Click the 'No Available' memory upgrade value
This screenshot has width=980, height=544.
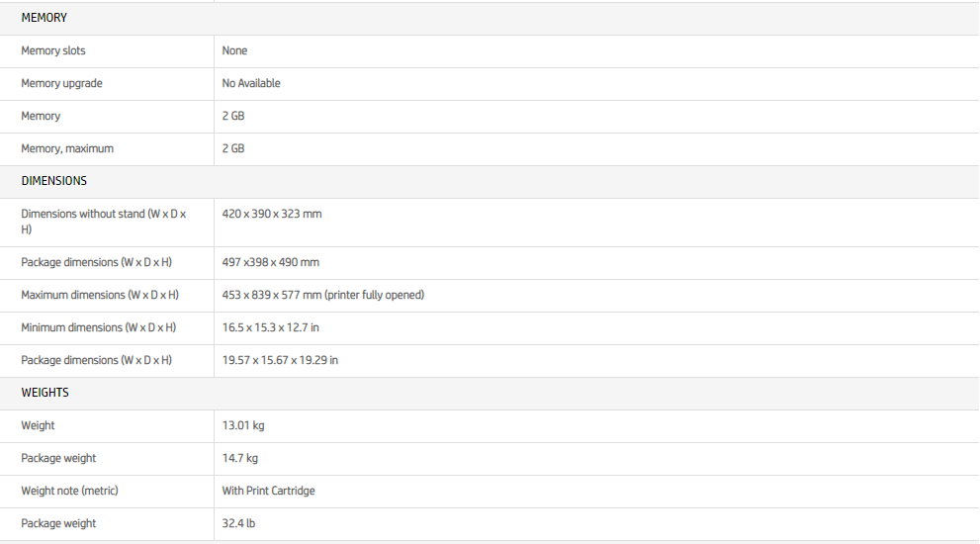(251, 83)
